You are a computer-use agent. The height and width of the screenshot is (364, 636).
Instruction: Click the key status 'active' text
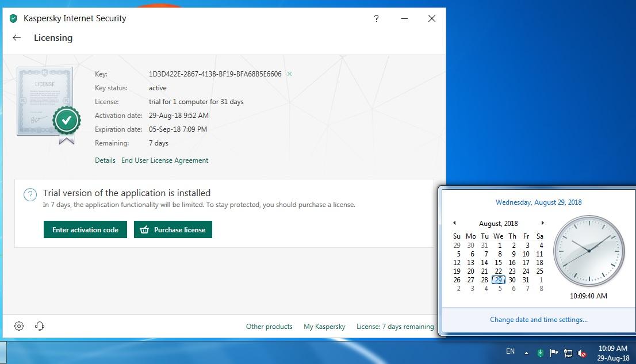click(158, 87)
